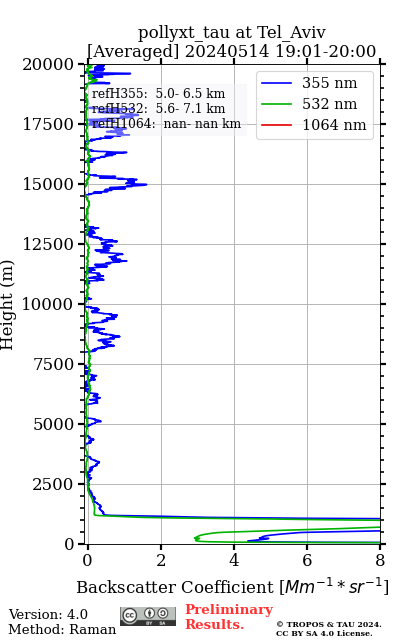Viewport: 400px width, 640px height.
Task: Click the green 532 nm legend line
Action: (x=276, y=104)
